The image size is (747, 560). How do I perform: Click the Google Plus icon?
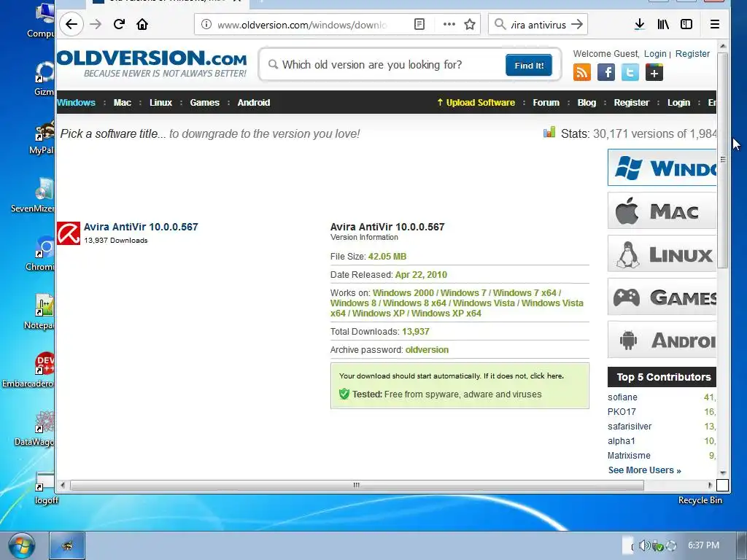[x=654, y=73]
